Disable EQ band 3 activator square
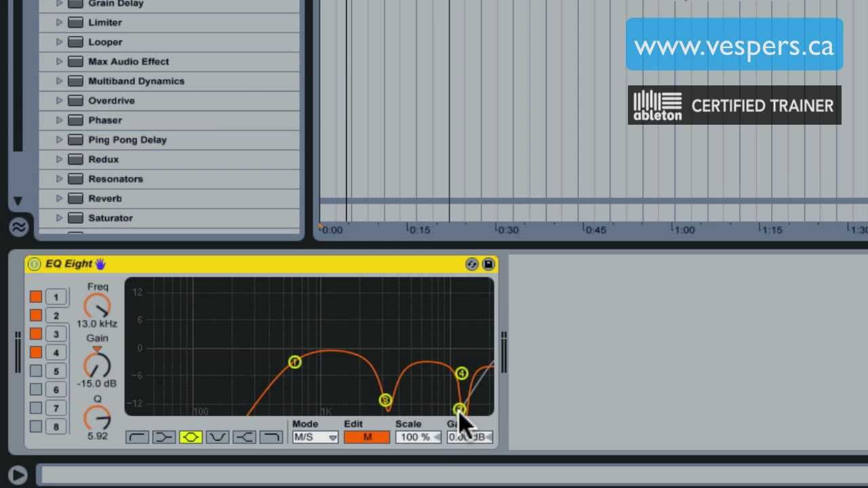This screenshot has height=488, width=868. [x=36, y=333]
